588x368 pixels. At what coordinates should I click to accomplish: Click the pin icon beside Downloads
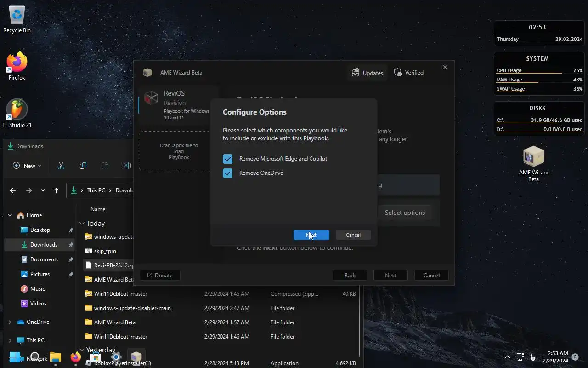pos(71,245)
